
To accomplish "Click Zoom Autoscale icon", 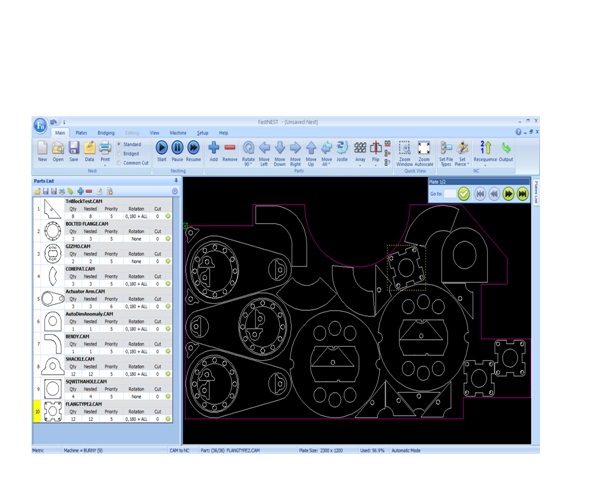I will [x=424, y=149].
